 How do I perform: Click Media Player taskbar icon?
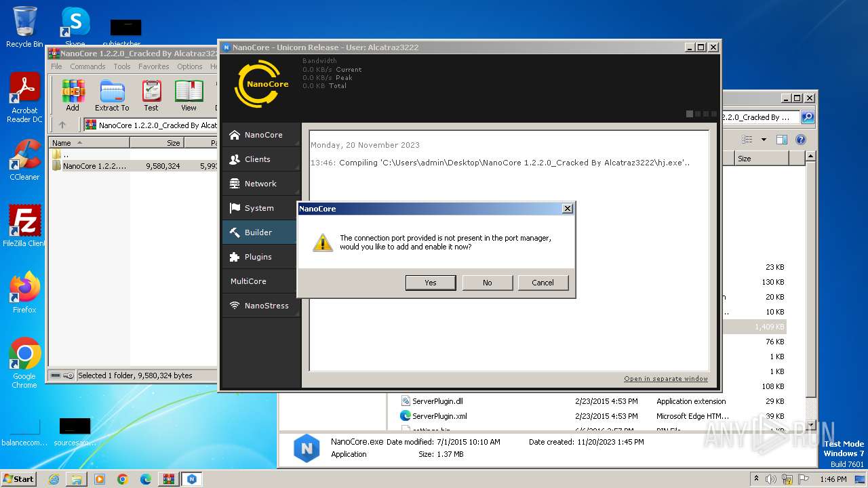click(x=100, y=479)
